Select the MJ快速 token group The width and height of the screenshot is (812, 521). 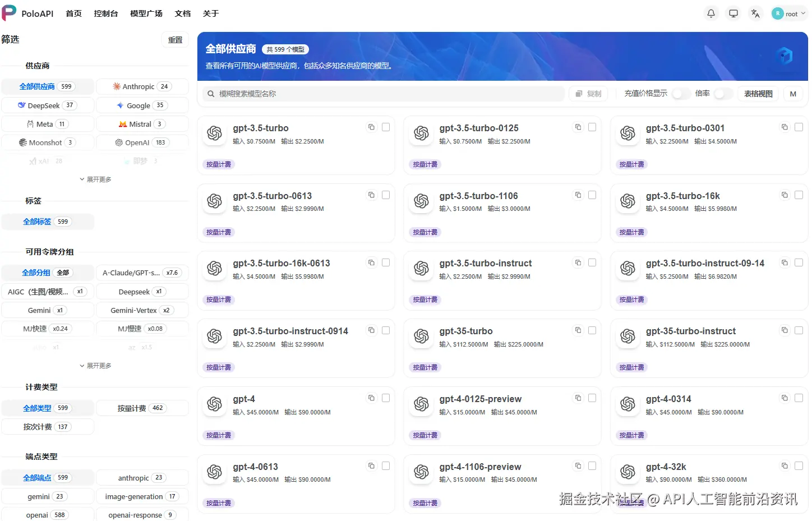coord(48,329)
